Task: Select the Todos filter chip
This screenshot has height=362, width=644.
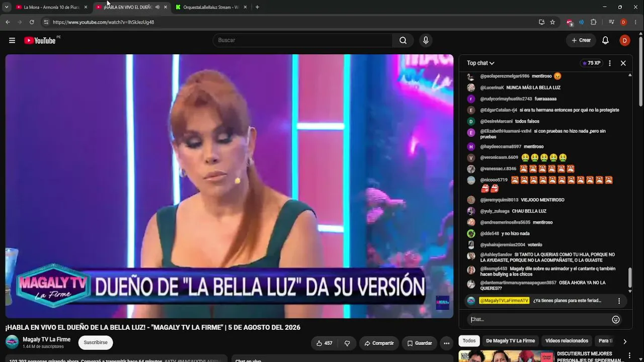Action: pos(469,341)
